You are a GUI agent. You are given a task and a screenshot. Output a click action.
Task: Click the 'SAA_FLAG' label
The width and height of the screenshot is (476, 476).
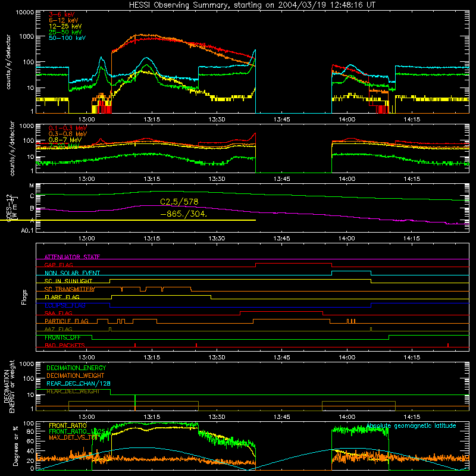point(58,313)
